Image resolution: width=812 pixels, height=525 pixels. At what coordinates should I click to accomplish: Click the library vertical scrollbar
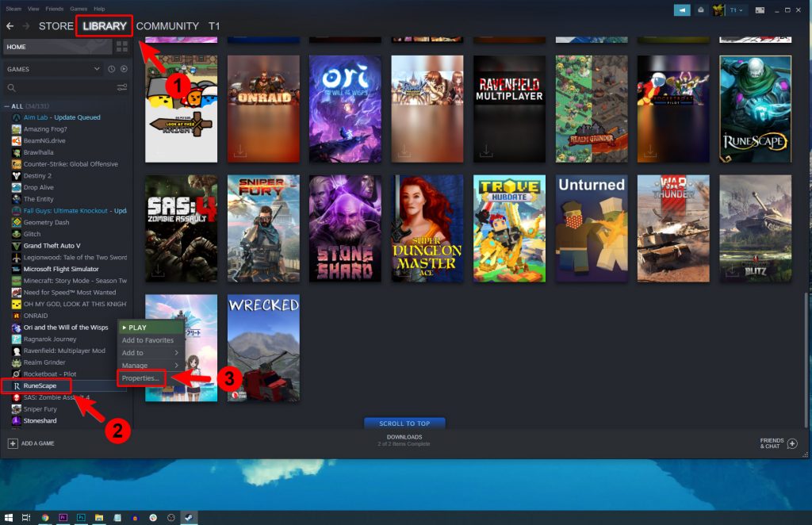coord(806,360)
